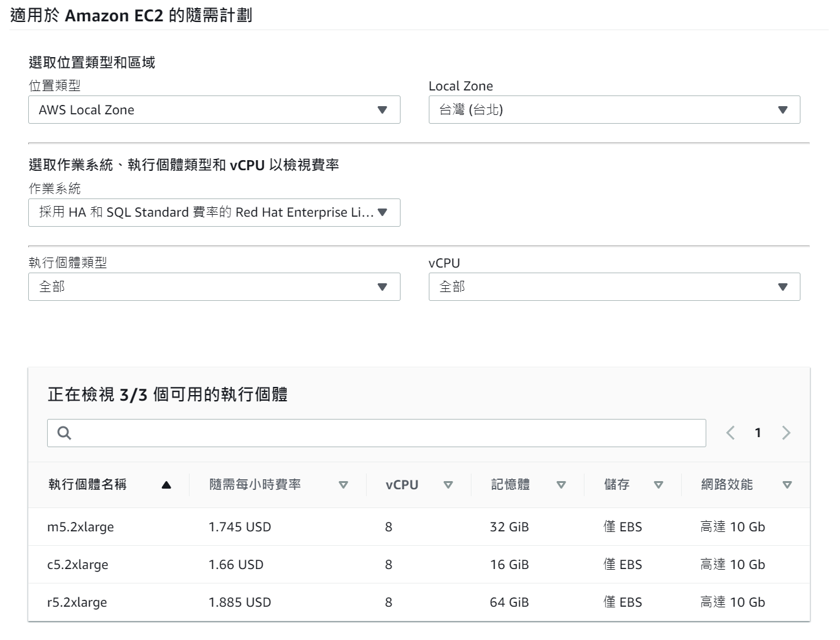This screenshot has width=840, height=640.
Task: Click the 網路效能 column header text
Action: [727, 484]
